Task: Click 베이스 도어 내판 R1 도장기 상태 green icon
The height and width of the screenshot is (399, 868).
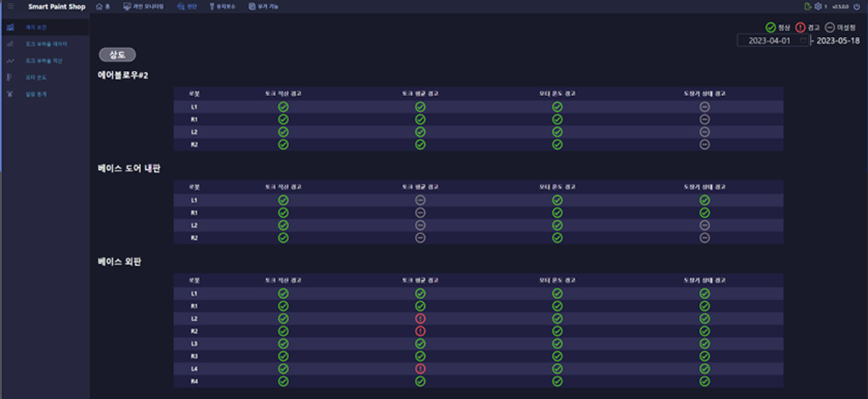Action: click(x=705, y=213)
